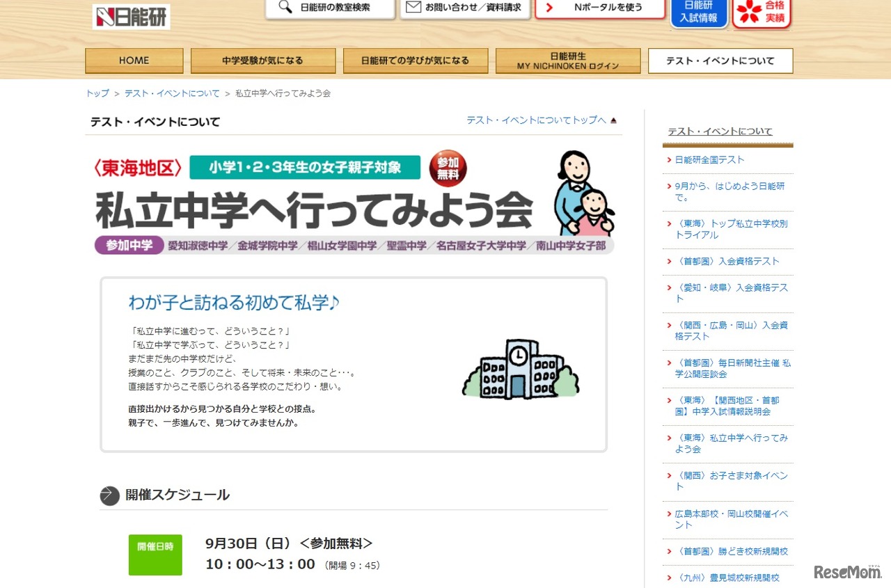
Task: Select MY NICHINOKEN ログイン navigation tab
Action: (x=568, y=61)
